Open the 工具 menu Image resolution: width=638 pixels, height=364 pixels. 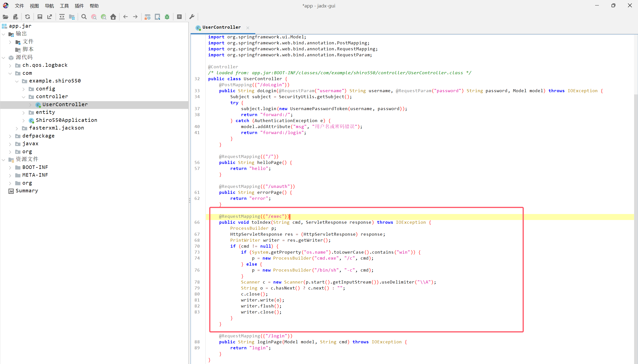(64, 6)
